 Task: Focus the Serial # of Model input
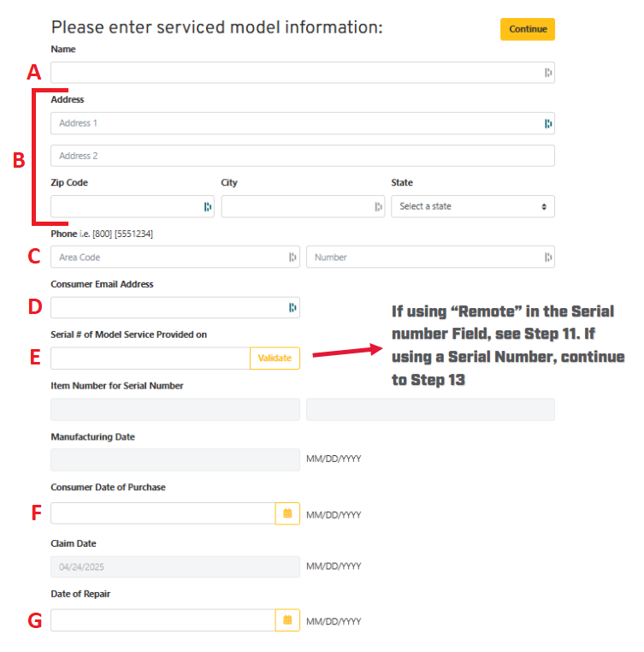pos(150,359)
